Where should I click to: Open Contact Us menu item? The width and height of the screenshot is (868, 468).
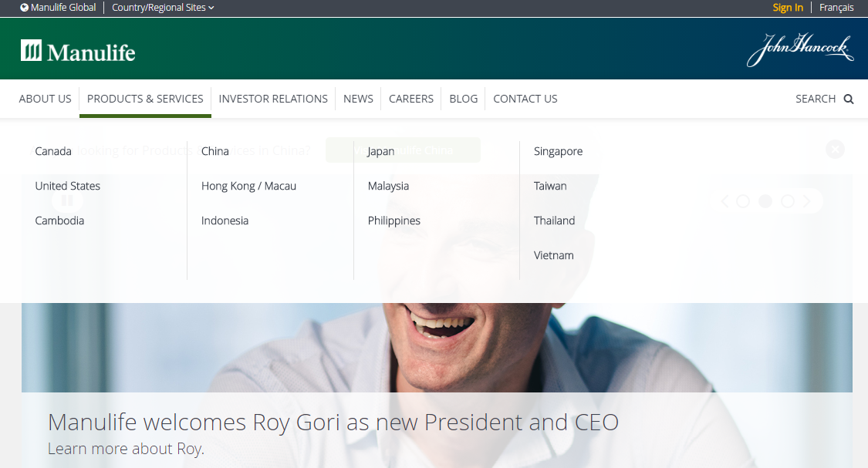525,99
